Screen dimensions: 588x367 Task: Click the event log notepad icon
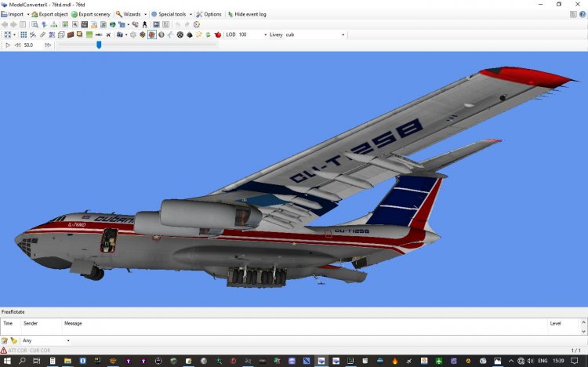coord(5,340)
